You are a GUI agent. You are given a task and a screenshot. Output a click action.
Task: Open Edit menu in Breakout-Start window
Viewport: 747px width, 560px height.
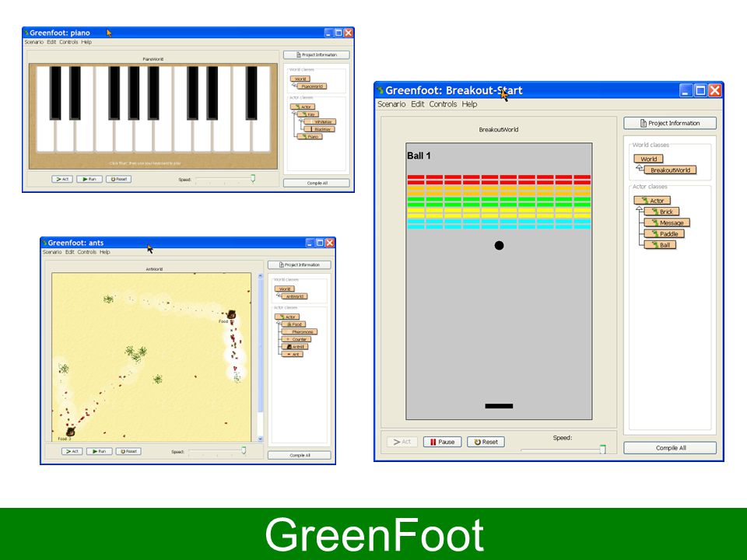pyautogui.click(x=417, y=103)
